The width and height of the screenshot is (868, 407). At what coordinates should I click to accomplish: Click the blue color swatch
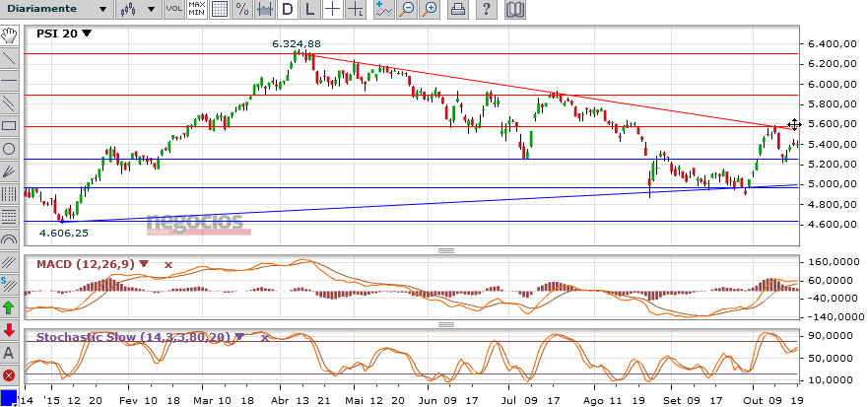tap(8, 398)
